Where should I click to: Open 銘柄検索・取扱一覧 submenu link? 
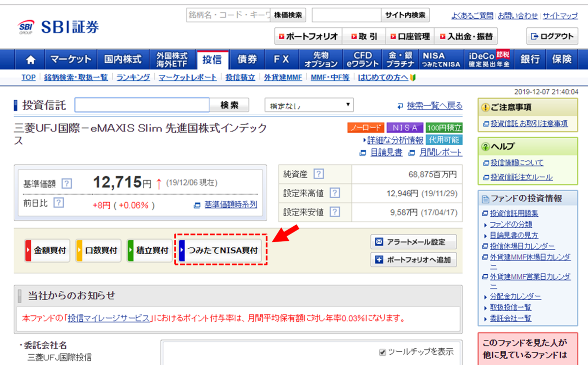click(x=76, y=78)
